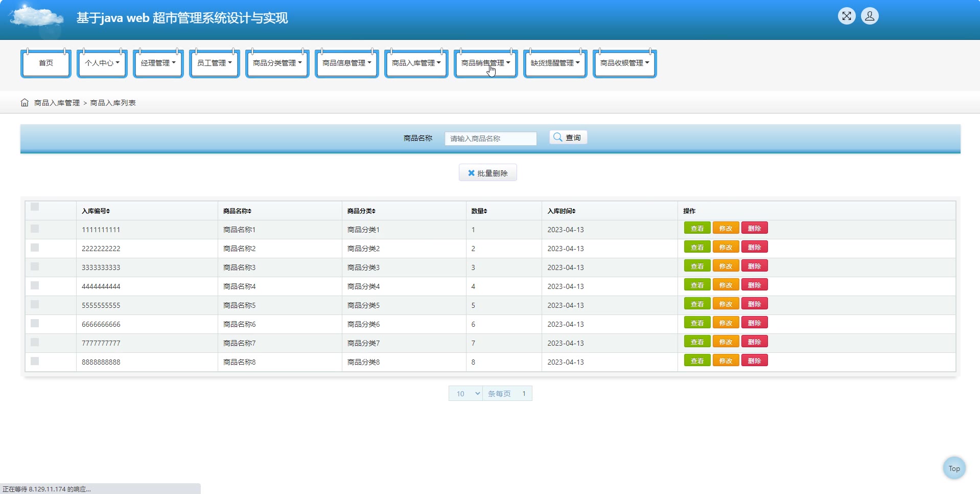Screen dimensions: 980x494
Task: Click the 查询 search button
Action: point(568,138)
